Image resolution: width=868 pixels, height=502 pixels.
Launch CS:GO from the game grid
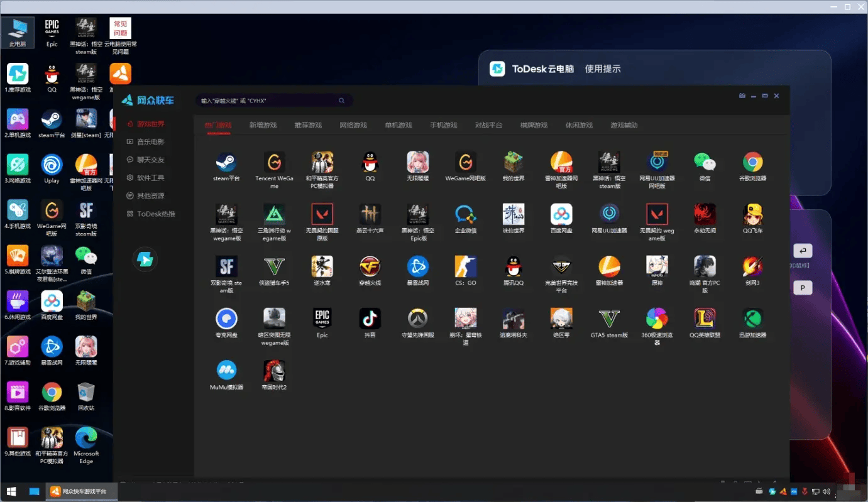pyautogui.click(x=466, y=267)
